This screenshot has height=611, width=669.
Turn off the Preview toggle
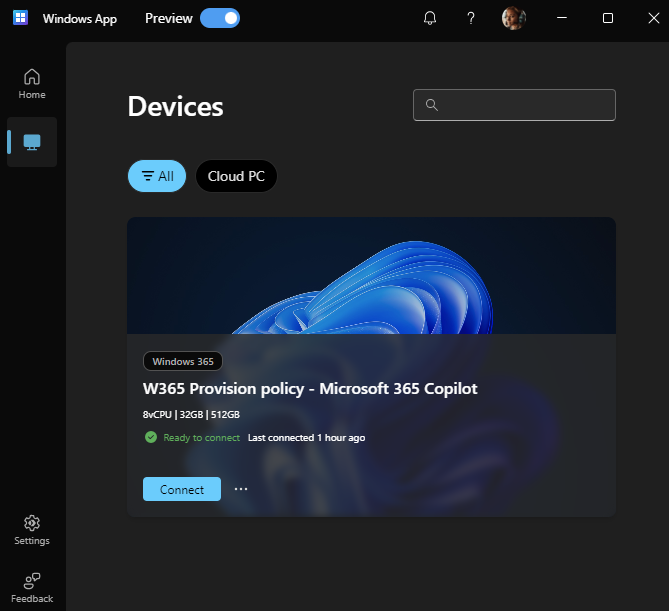[x=220, y=18]
